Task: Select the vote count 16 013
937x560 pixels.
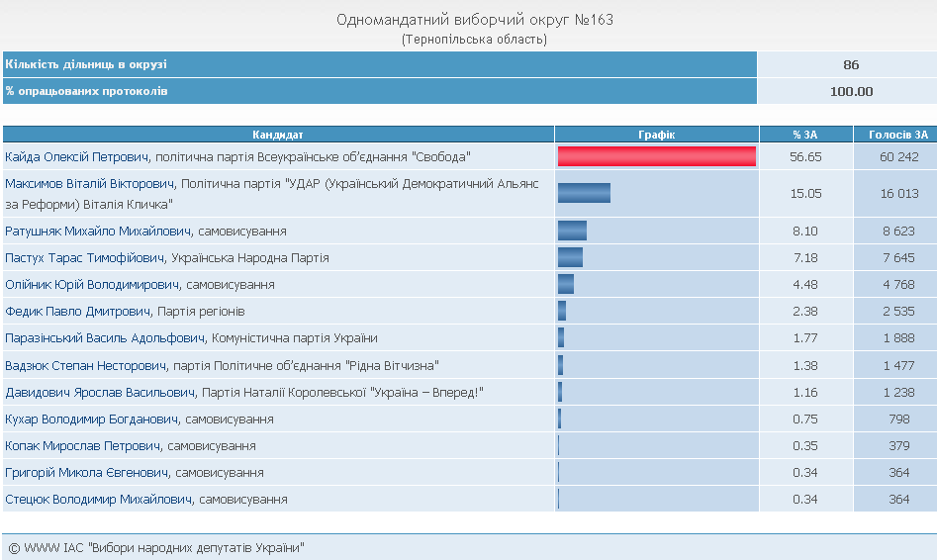Action: [898, 194]
